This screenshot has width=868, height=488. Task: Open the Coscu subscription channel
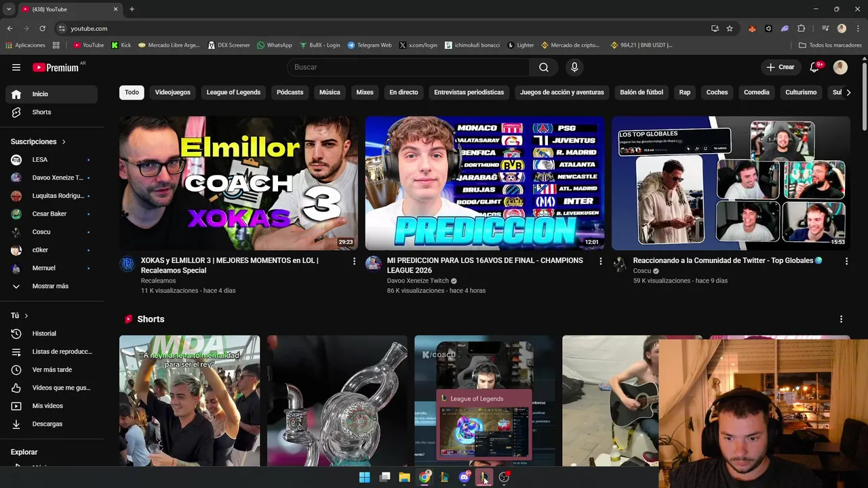tap(52, 232)
